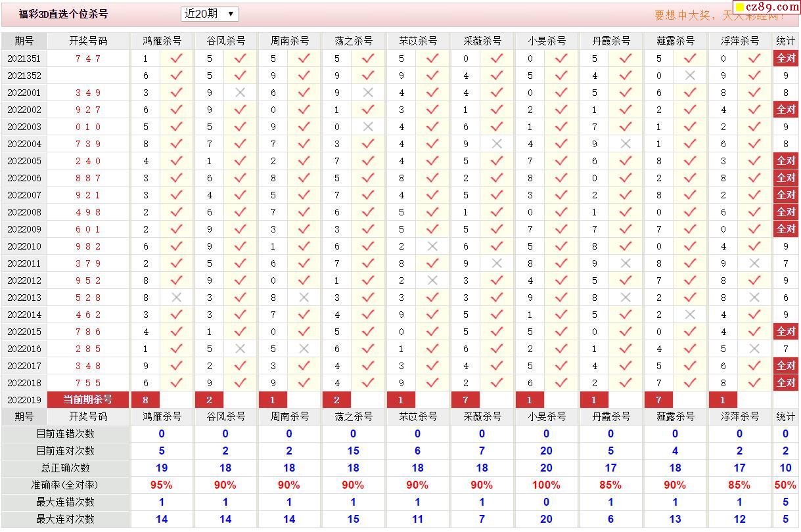
Task: Open the 近20期 period dropdown
Action: (209, 14)
